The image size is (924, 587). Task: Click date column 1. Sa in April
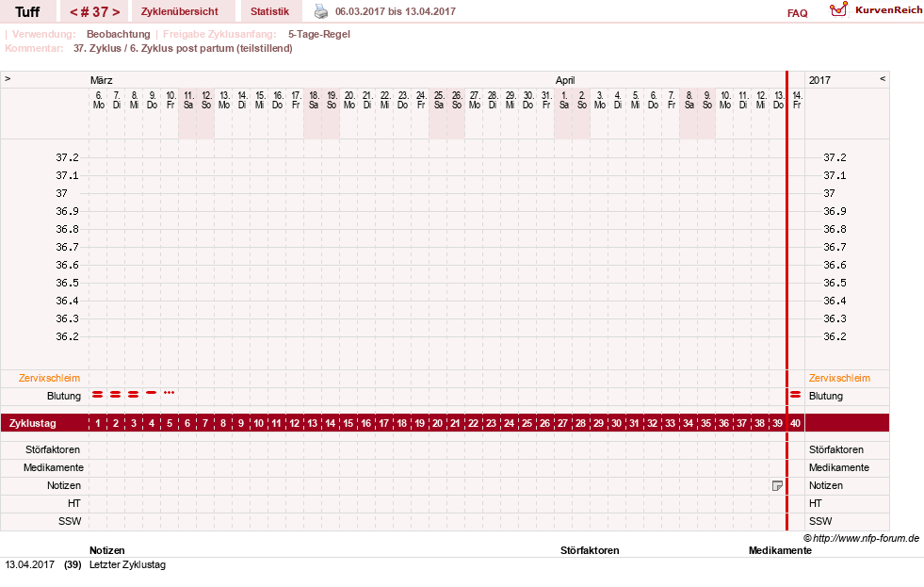(x=564, y=100)
